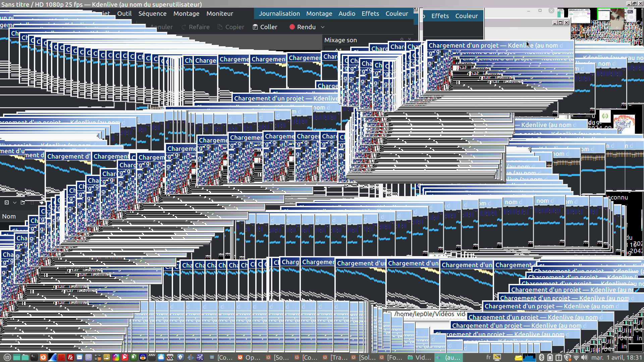Launch FileZilla from the taskbar
Image resolution: width=644 pixels, height=362 pixels.
coord(70,357)
